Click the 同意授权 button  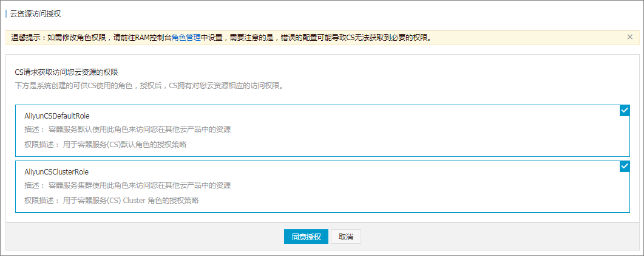306,237
